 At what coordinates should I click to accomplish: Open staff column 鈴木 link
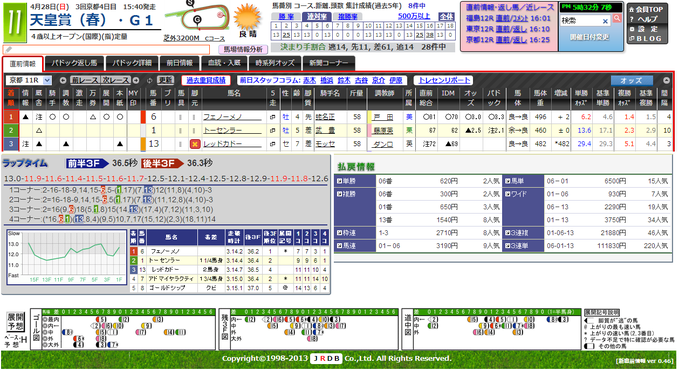pos(344,80)
